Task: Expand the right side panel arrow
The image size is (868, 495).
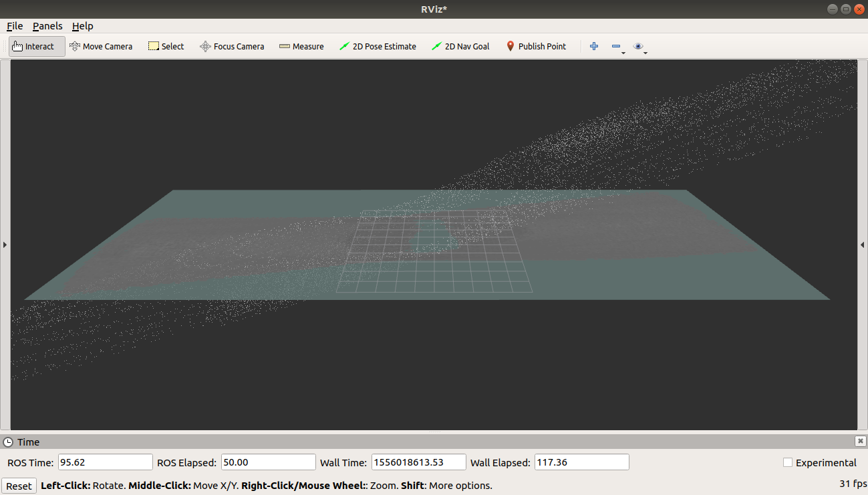Action: point(863,245)
